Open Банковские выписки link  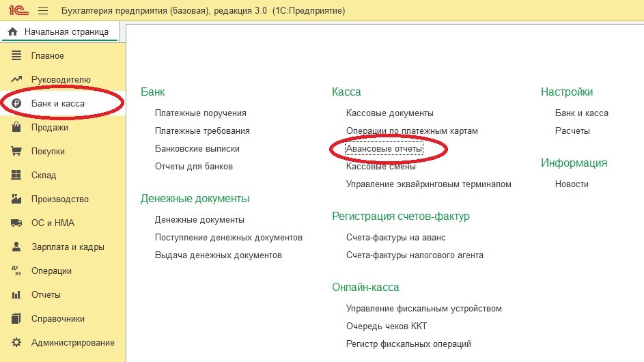coord(197,148)
